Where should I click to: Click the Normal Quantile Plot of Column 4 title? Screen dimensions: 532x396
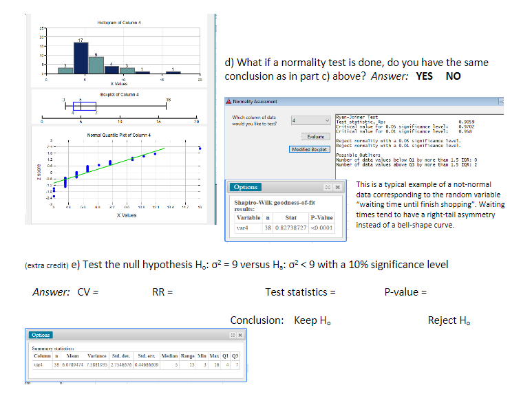coord(119,135)
